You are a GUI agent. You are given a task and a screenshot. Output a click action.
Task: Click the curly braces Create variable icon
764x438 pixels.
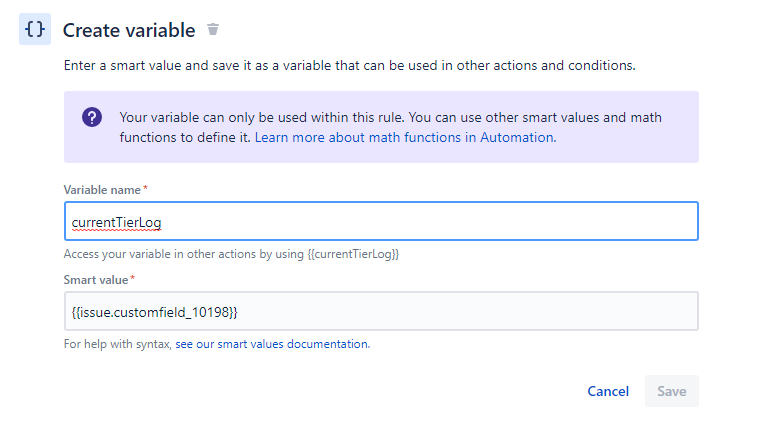[35, 30]
